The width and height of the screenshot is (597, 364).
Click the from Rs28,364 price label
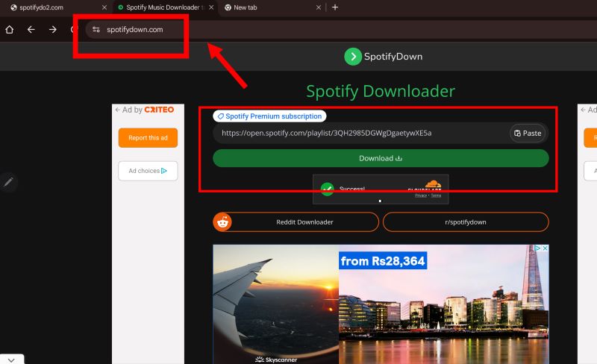383,261
